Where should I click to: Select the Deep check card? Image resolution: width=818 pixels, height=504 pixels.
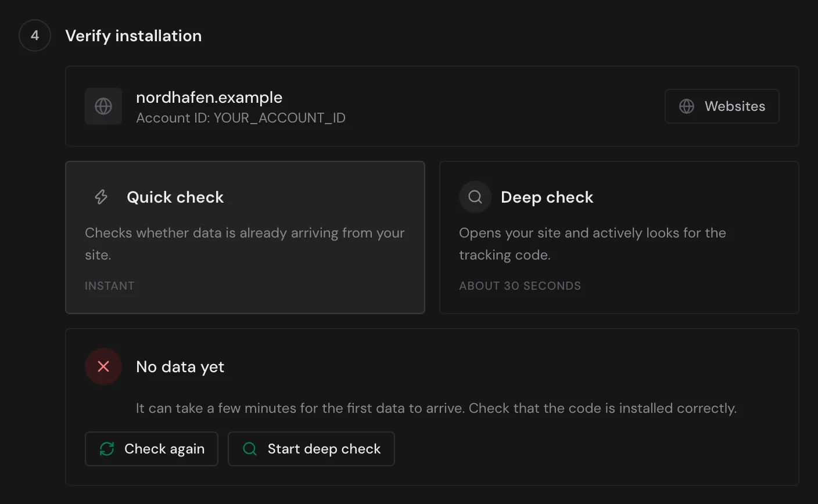(619, 237)
